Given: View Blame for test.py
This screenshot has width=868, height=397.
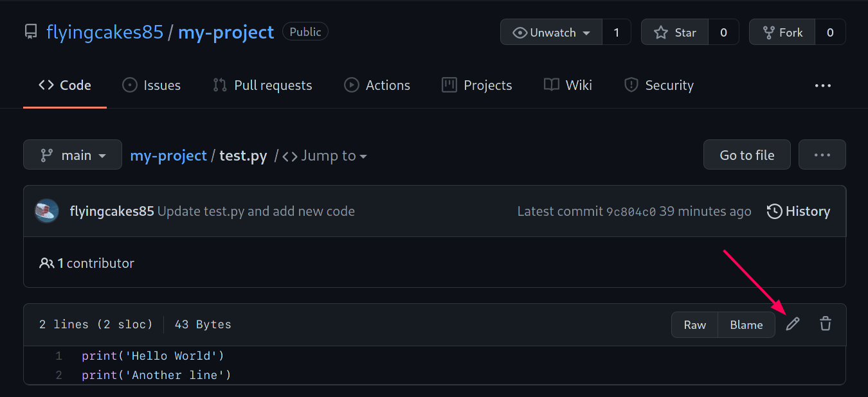Looking at the screenshot, I should pos(746,324).
